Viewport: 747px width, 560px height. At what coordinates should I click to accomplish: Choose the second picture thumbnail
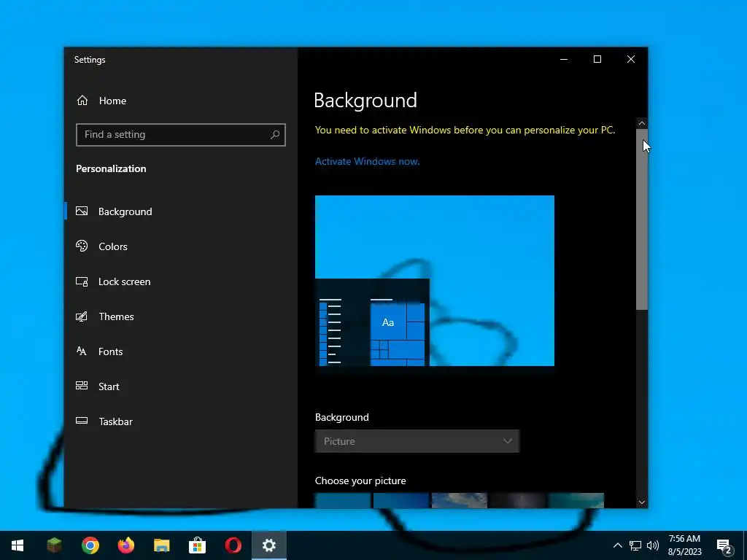401,500
